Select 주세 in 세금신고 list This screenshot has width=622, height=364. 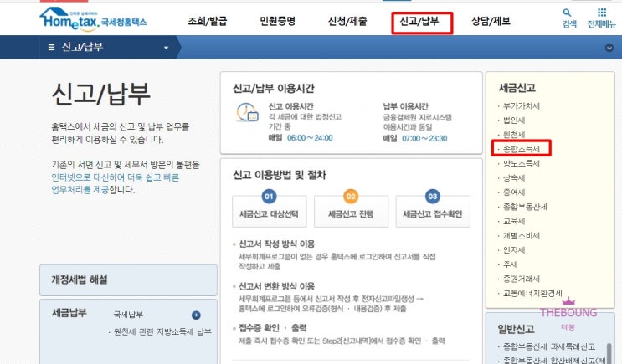tap(510, 264)
